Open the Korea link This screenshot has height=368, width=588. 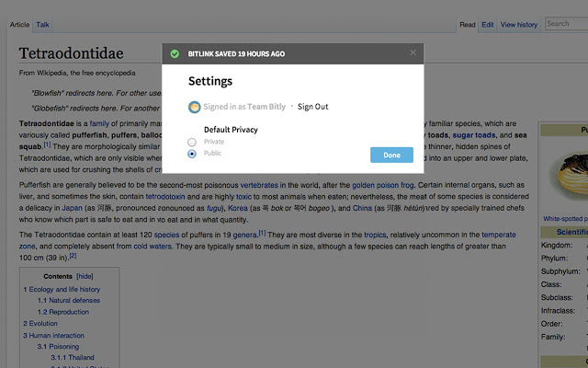click(x=238, y=208)
